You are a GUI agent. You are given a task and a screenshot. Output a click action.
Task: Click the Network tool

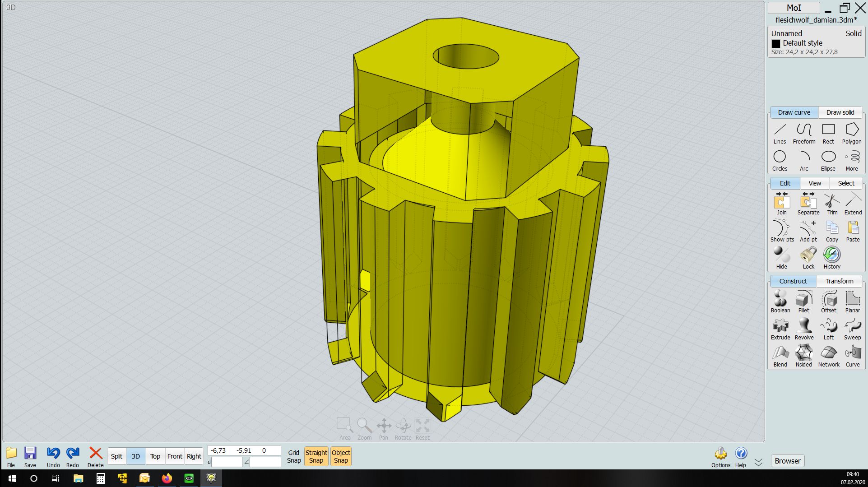[829, 356]
